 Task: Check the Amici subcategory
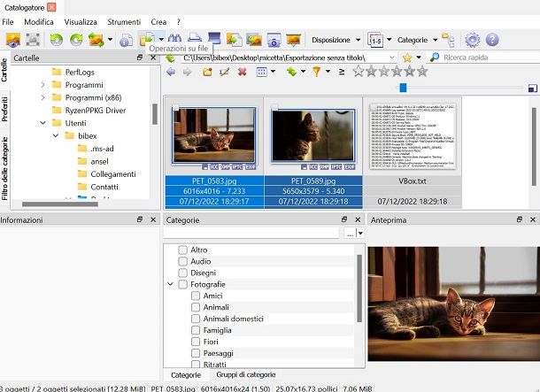(196, 296)
